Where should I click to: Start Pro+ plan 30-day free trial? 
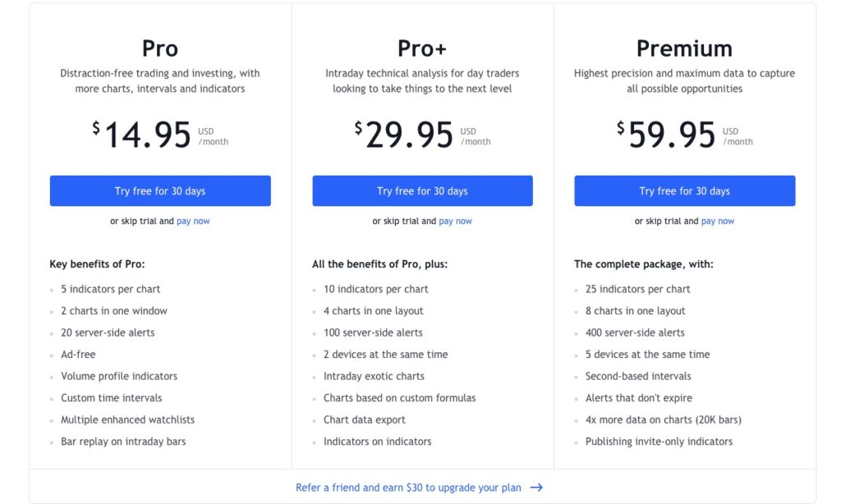[x=422, y=191]
